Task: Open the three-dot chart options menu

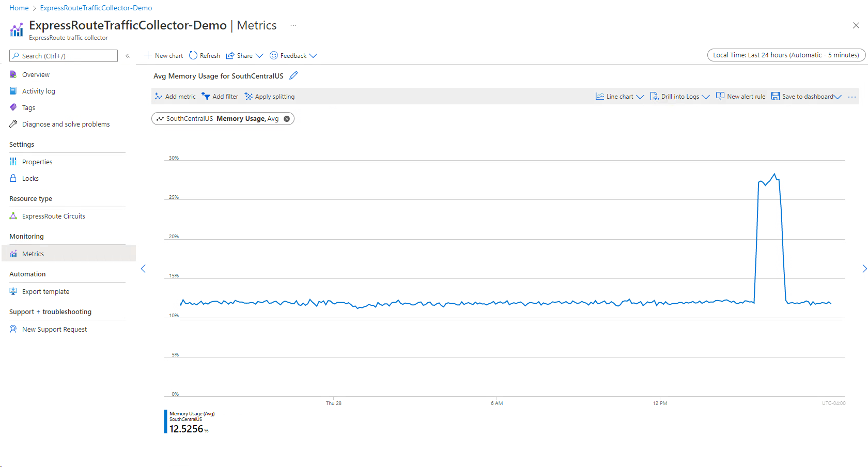Action: pyautogui.click(x=852, y=97)
